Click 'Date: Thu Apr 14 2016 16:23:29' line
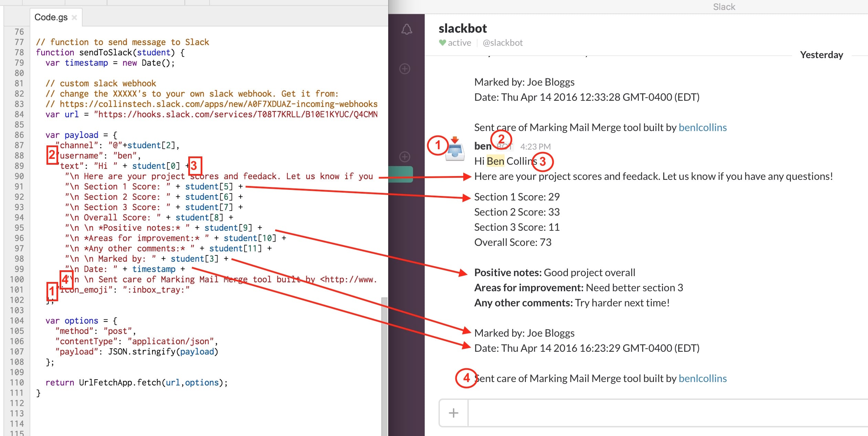 tap(587, 348)
